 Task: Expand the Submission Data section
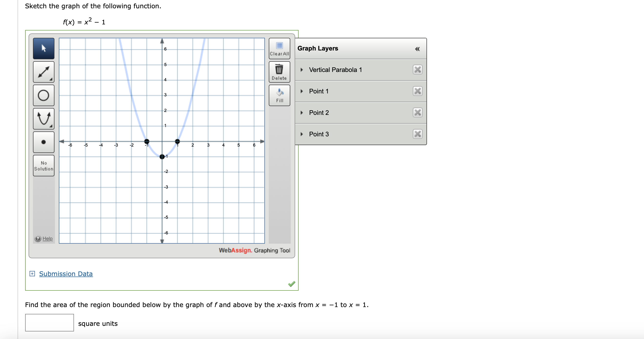point(32,274)
